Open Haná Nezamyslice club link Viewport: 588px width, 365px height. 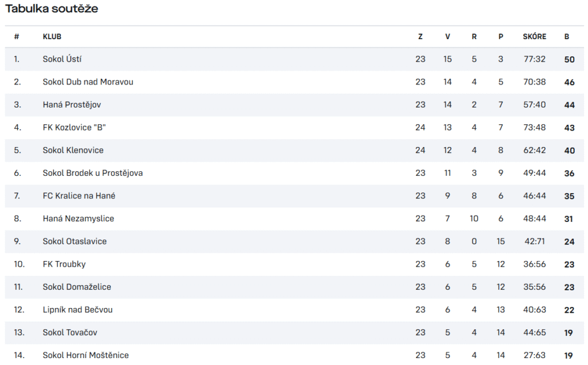point(78,218)
